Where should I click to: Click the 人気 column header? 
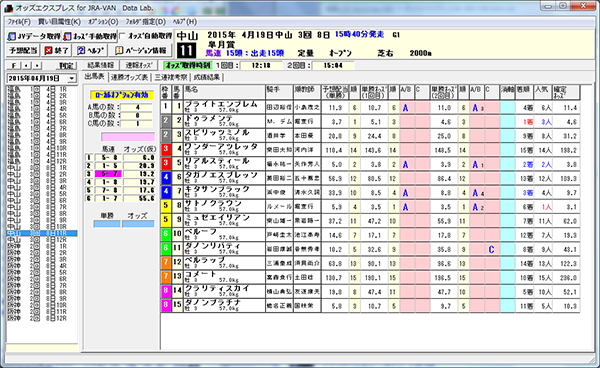coord(543,92)
